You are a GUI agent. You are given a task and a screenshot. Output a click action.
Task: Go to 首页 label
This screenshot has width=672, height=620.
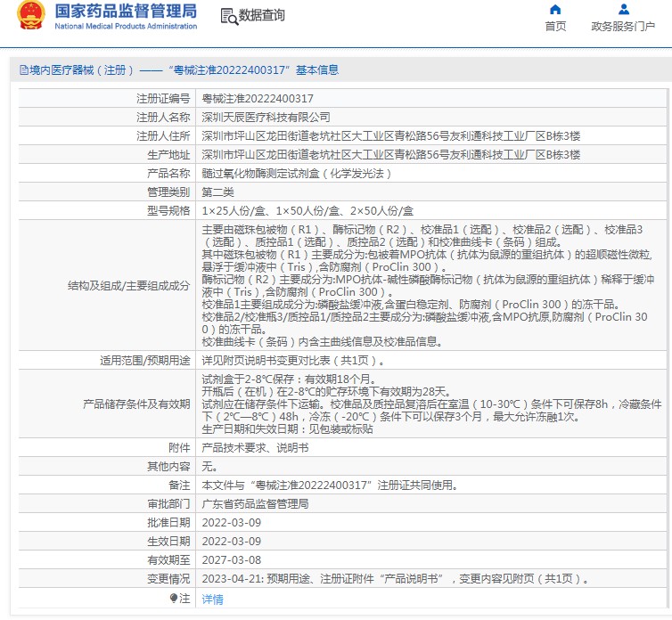[555, 27]
